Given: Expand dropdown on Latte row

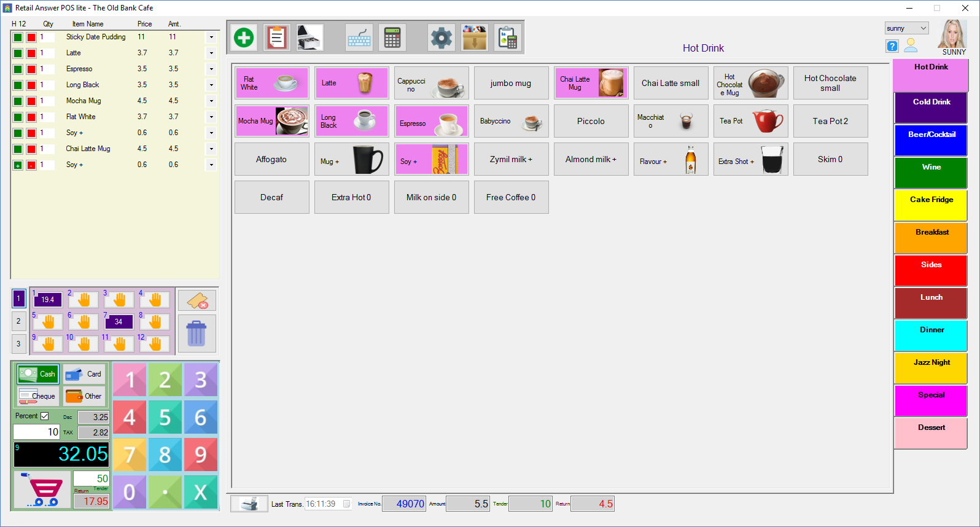Looking at the screenshot, I should point(211,53).
